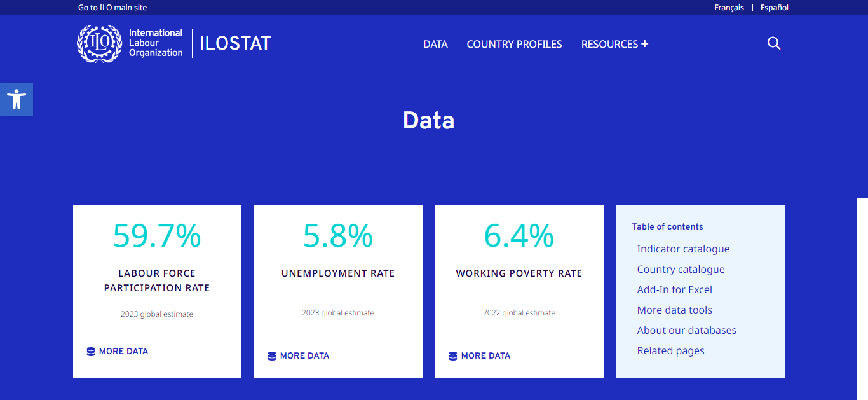
Task: Open the Add-In for Excel link
Action: click(x=674, y=290)
